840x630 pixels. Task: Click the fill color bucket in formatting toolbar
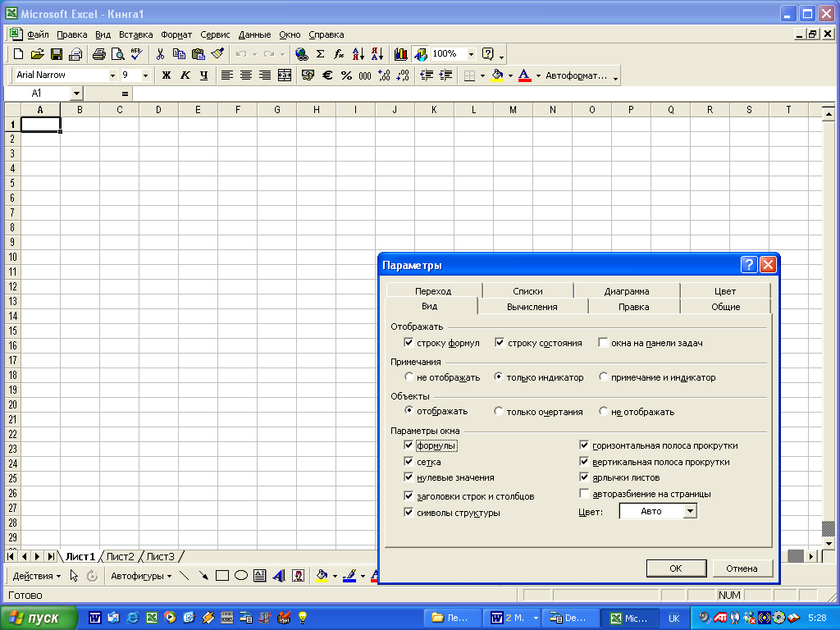[x=497, y=75]
